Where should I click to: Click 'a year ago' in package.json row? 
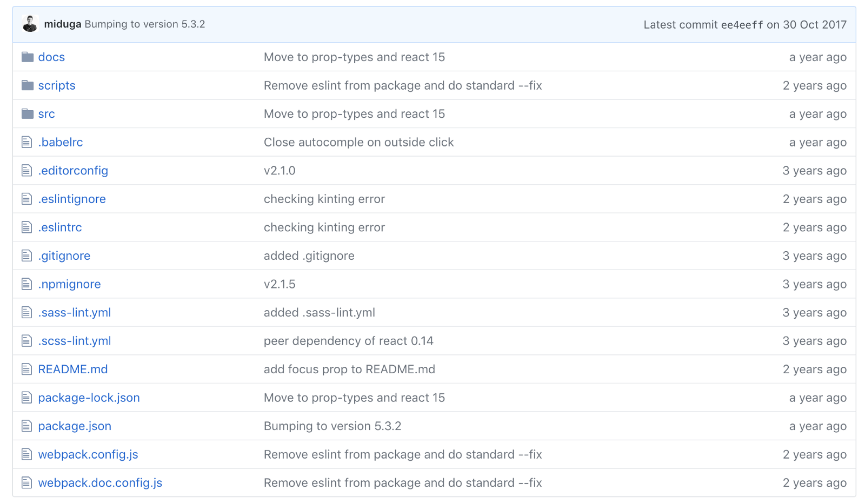818,426
